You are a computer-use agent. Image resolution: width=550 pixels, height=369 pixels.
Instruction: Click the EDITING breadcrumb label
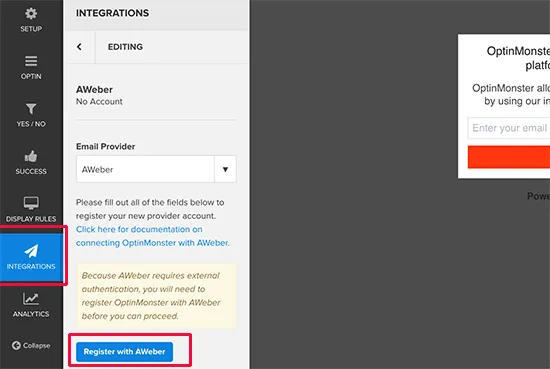(125, 47)
